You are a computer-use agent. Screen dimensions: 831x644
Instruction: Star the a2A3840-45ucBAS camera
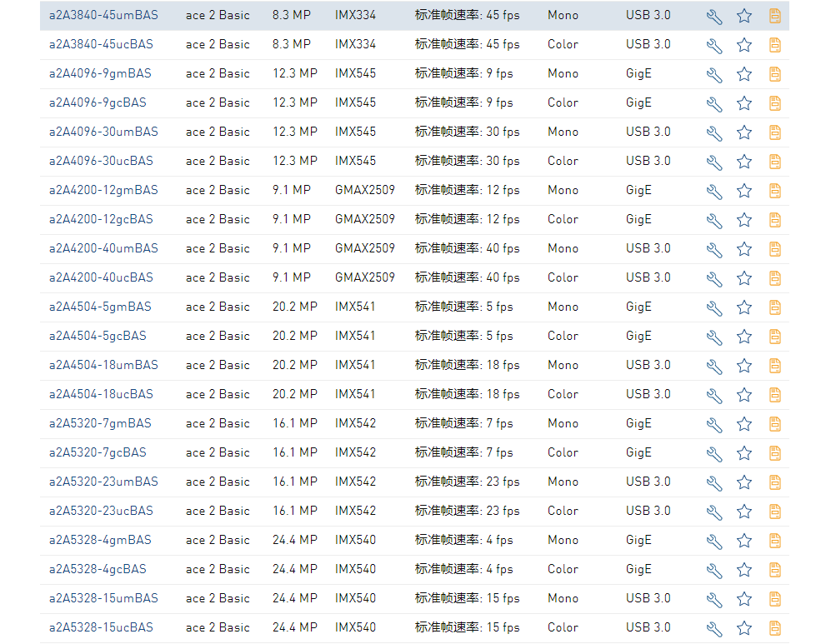click(744, 45)
